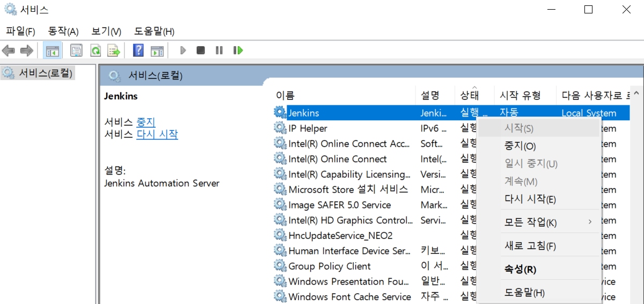
Task: Click the 다시 시작 link in details pane
Action: 157,134
